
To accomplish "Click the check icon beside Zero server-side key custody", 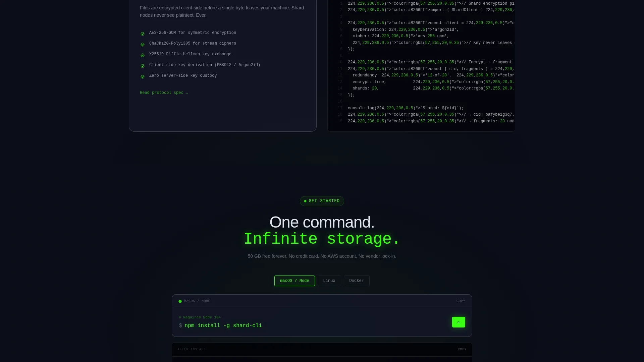I will tap(143, 77).
